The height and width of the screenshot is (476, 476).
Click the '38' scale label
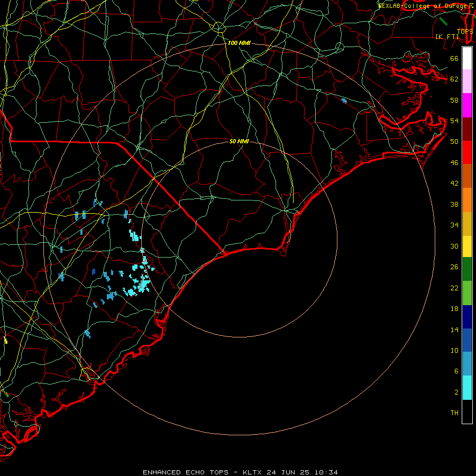coord(454,205)
